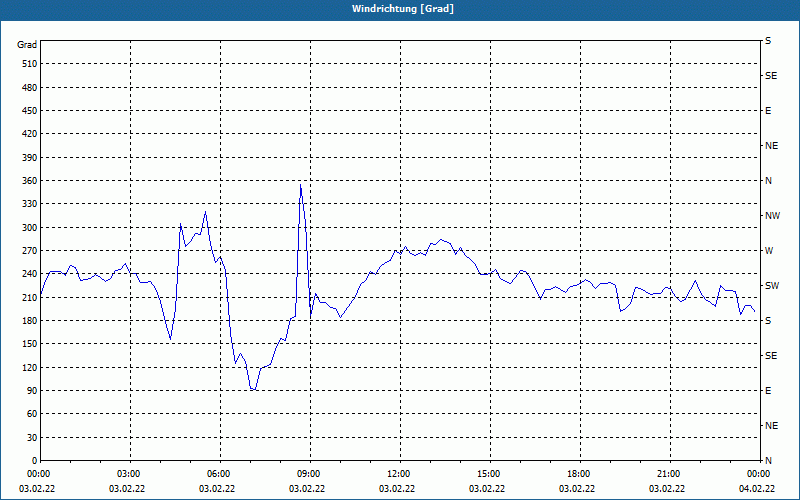
Task: Click the '03:00' time axis label
Action: click(129, 474)
